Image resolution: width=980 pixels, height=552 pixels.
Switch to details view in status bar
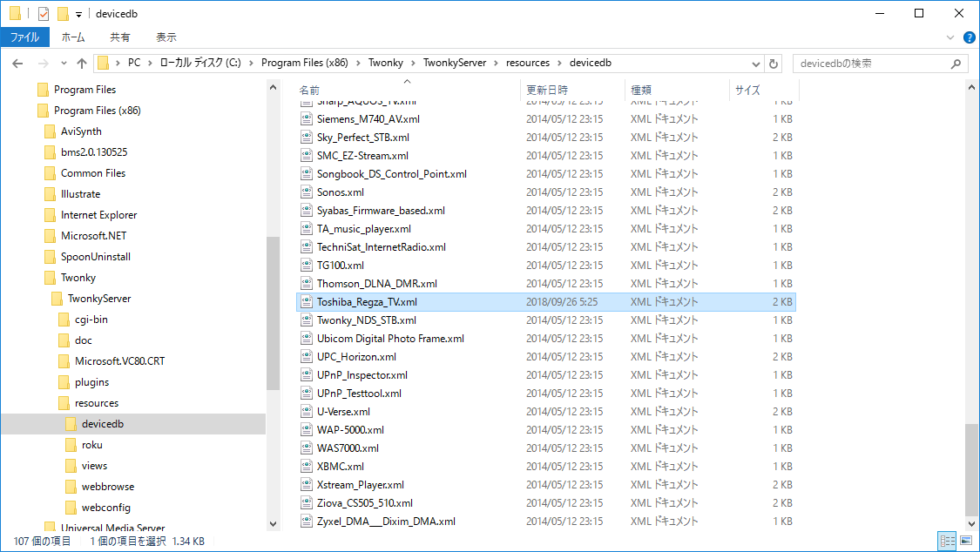coord(948,541)
